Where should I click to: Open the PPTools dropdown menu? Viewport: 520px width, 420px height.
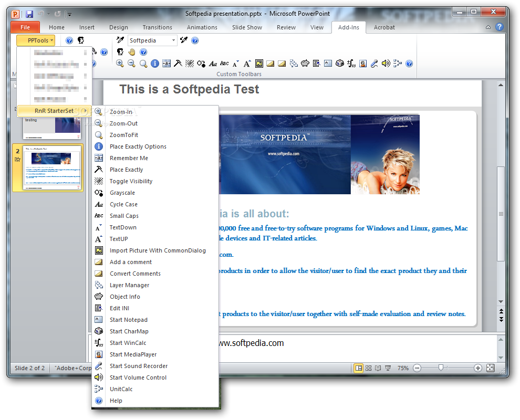coord(36,40)
